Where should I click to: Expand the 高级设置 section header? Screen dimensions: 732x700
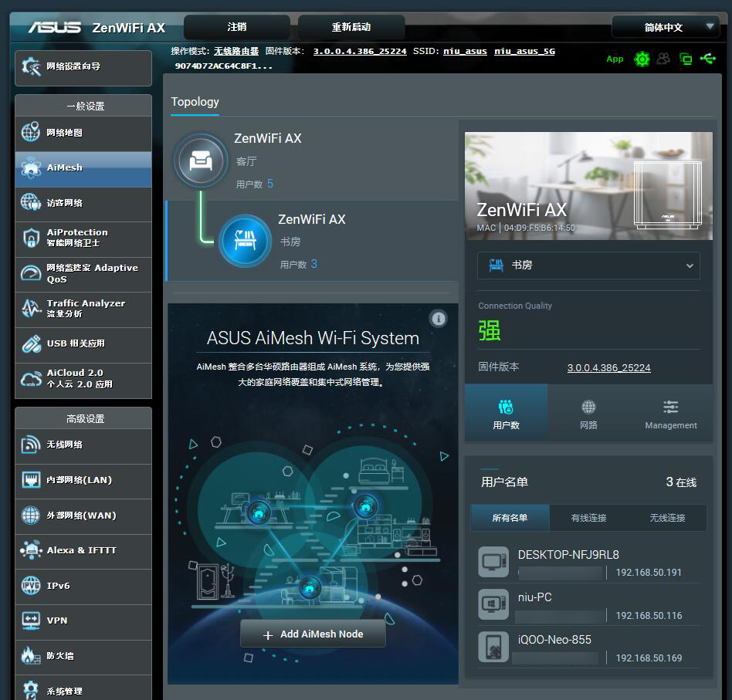(x=83, y=418)
